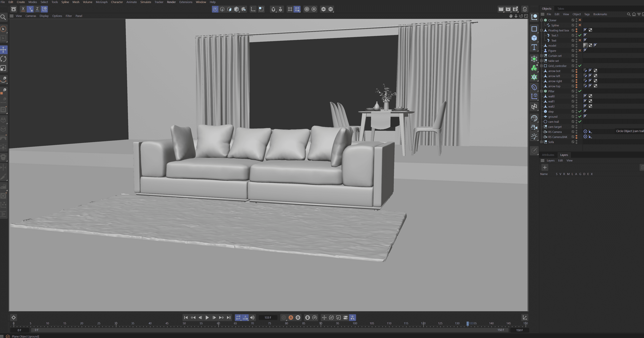Click the current frame field showing 133 F

coord(268,318)
